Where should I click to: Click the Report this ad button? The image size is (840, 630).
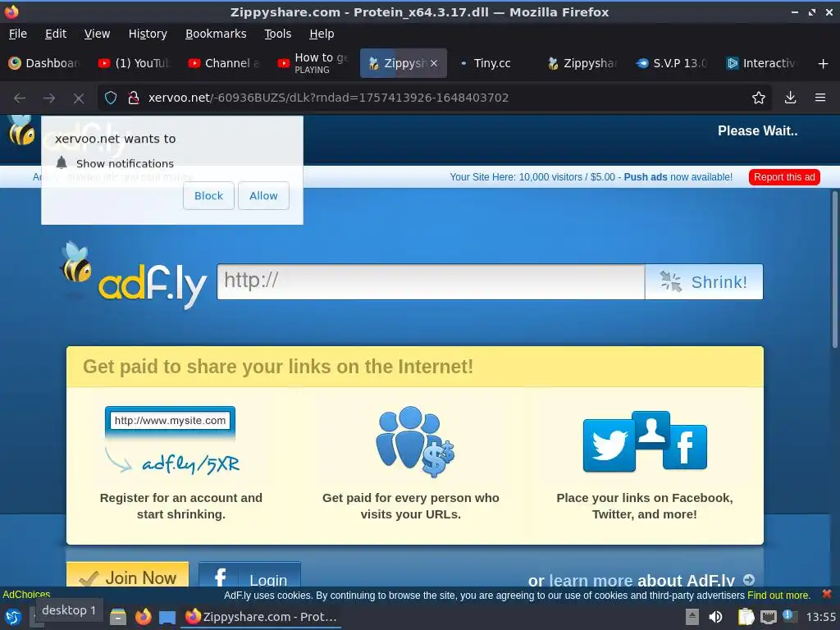tap(784, 177)
